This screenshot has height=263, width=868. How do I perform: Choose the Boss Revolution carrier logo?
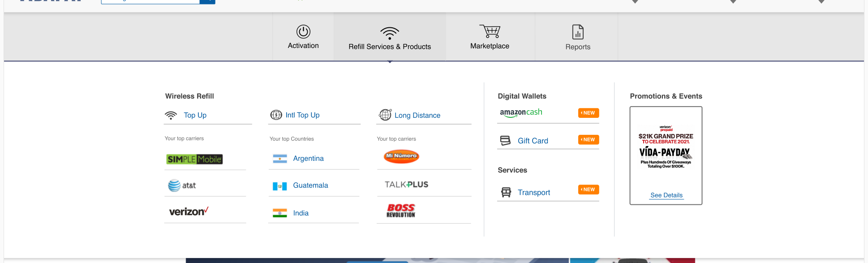401,211
